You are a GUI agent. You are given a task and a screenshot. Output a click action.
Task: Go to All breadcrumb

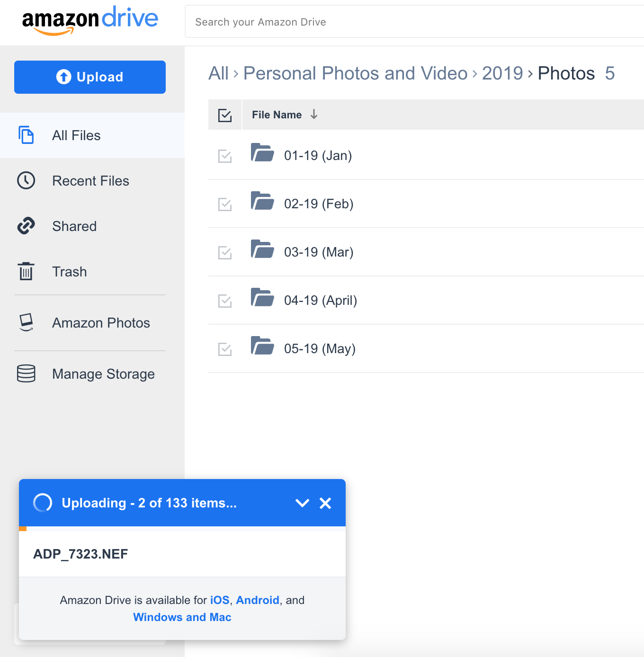(x=219, y=73)
